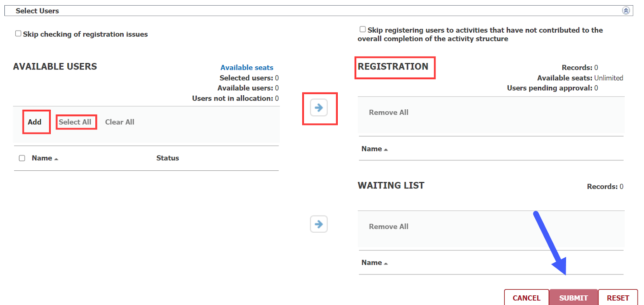Click the Status column header
Viewport: 644px width, 305px height.
pyautogui.click(x=167, y=158)
